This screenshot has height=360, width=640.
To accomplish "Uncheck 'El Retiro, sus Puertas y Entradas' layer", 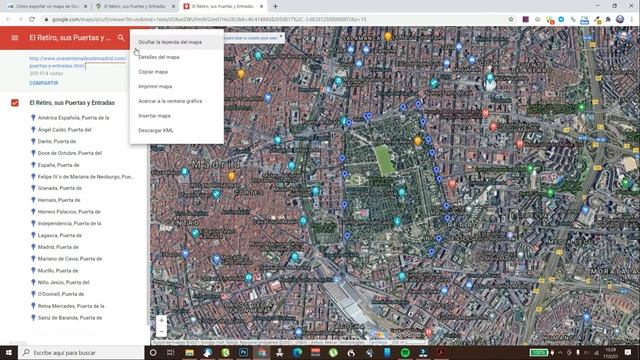I will [15, 103].
